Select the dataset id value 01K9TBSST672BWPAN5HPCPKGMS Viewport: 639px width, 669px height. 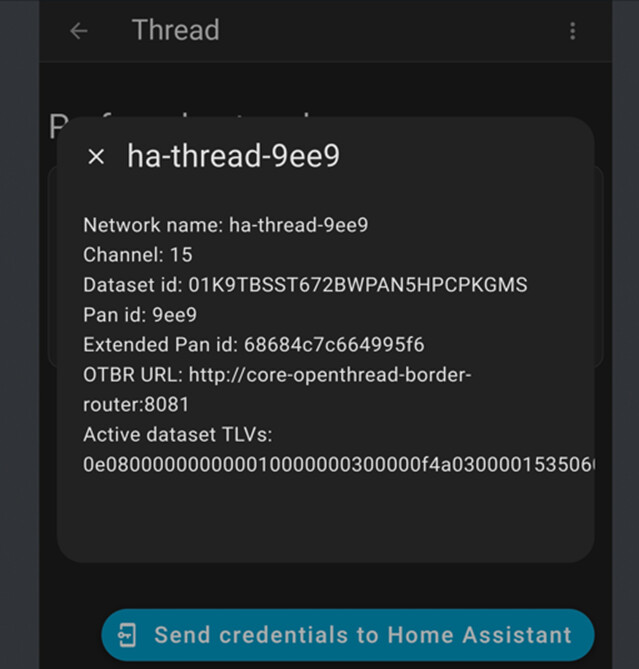tap(357, 285)
